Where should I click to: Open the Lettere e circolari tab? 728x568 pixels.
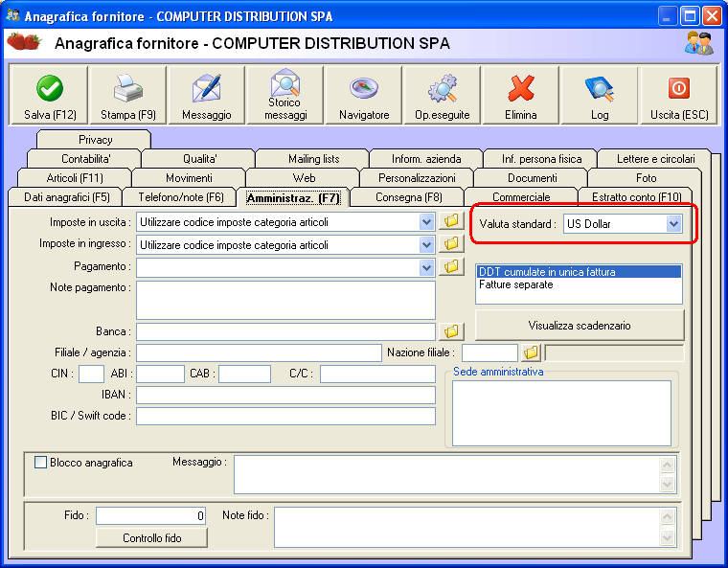[x=655, y=159]
